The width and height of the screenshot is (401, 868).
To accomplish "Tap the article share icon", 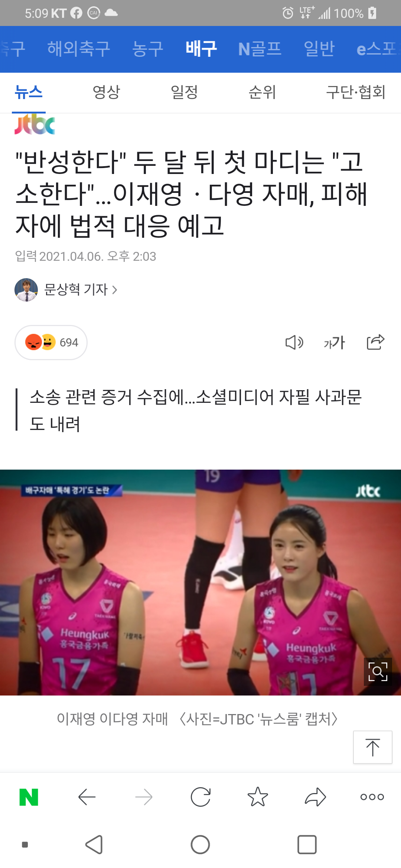I will tap(375, 342).
